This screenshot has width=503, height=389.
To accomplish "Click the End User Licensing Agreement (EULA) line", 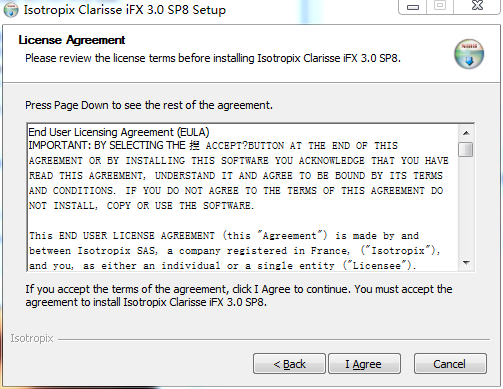I will click(119, 132).
